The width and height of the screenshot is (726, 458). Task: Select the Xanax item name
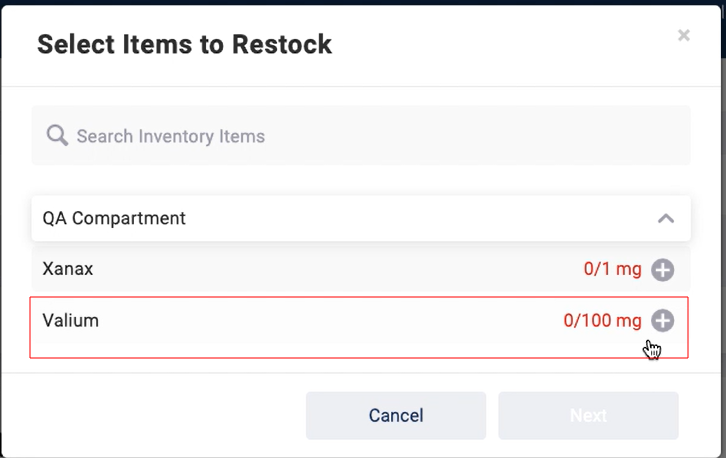coord(68,269)
